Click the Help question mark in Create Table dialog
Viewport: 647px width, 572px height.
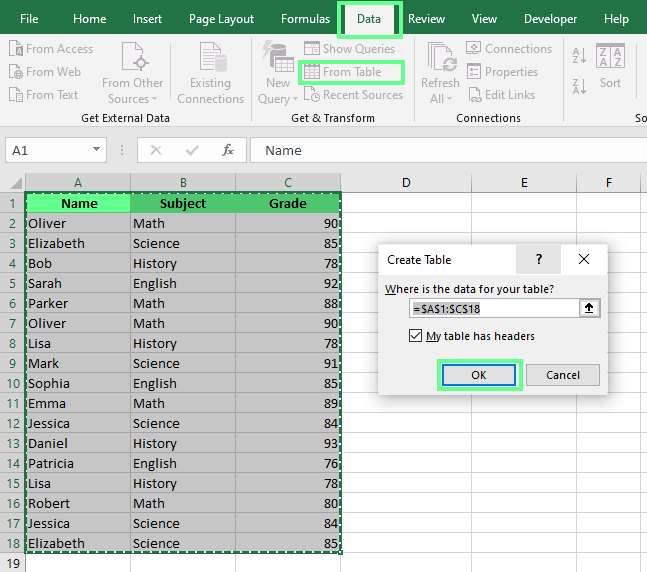539,259
